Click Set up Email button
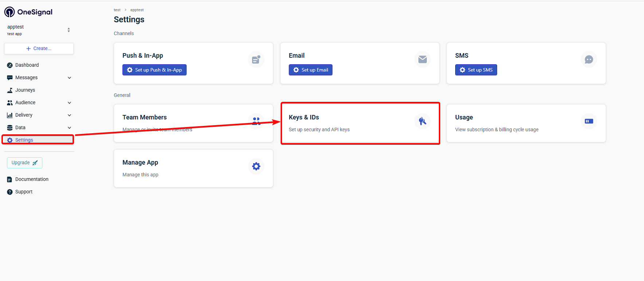The width and height of the screenshot is (644, 281). coord(311,70)
